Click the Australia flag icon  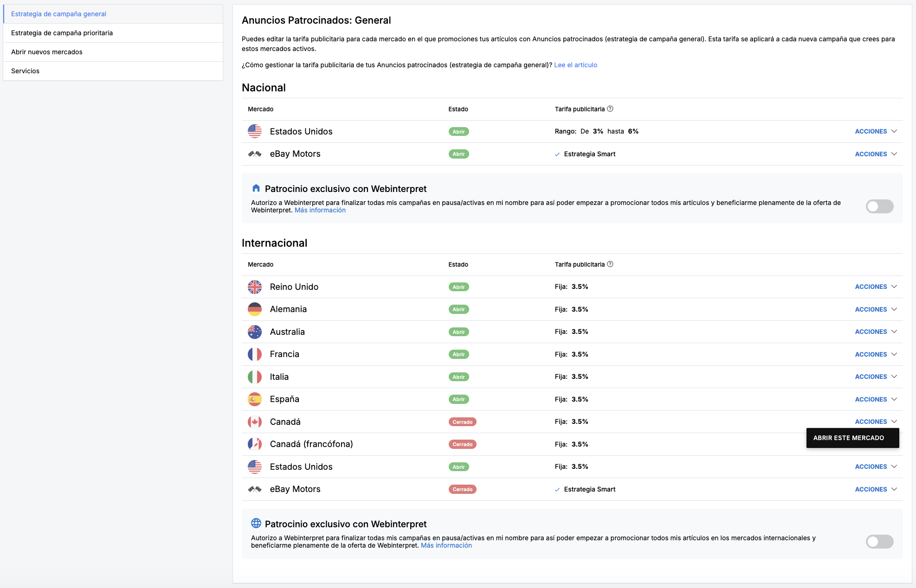point(255,332)
